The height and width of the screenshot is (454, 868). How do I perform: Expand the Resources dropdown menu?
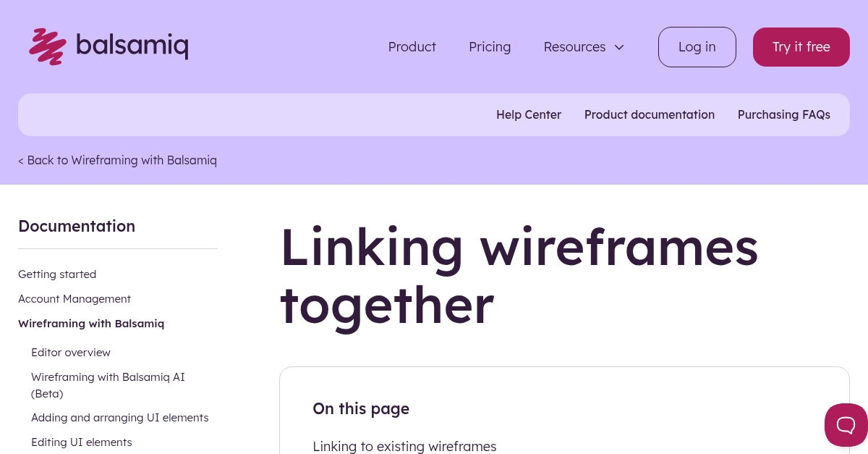point(584,46)
